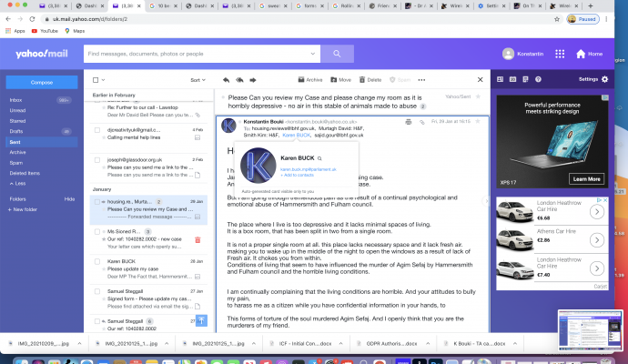Click the Reply arrow icon

click(227, 80)
